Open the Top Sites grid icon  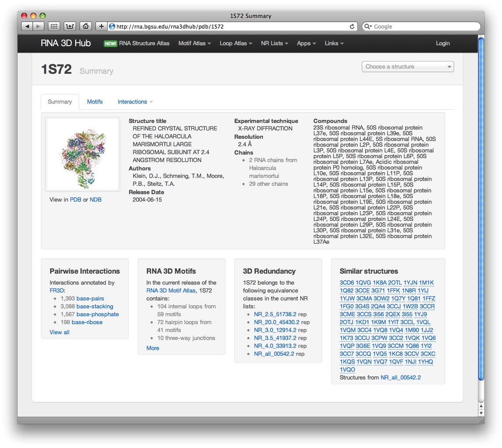54,26
